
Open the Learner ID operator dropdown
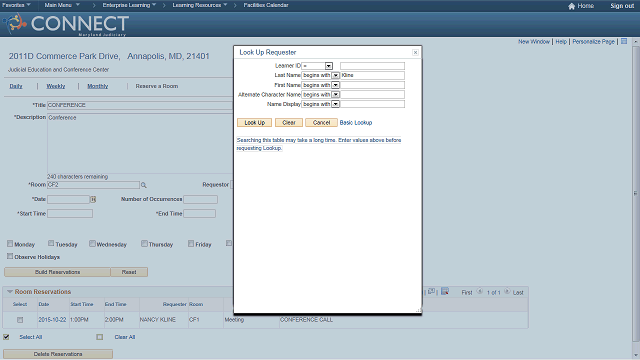coord(329,66)
